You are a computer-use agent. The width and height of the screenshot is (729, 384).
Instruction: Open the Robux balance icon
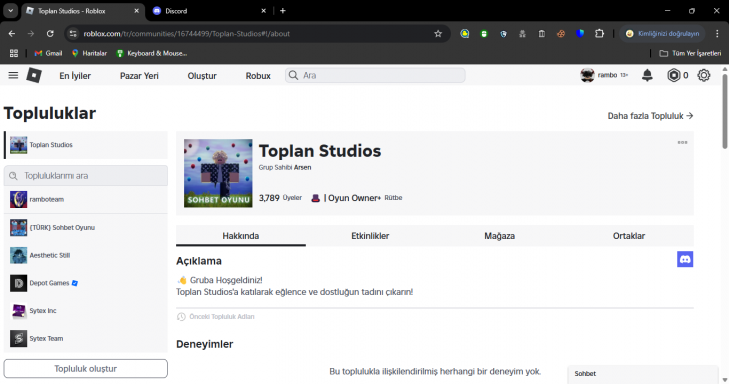(673, 75)
